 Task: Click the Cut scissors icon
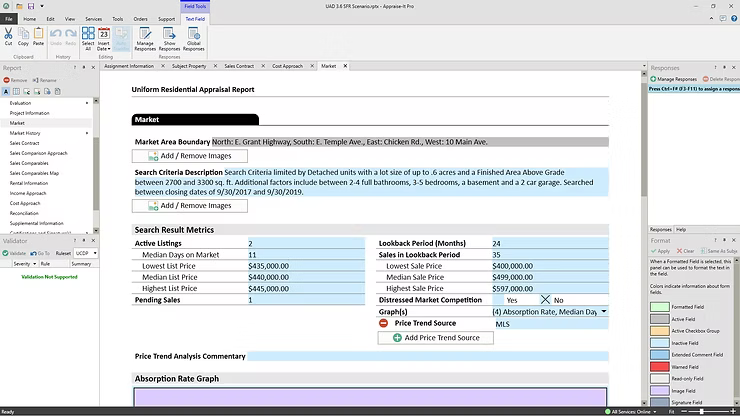(x=9, y=34)
